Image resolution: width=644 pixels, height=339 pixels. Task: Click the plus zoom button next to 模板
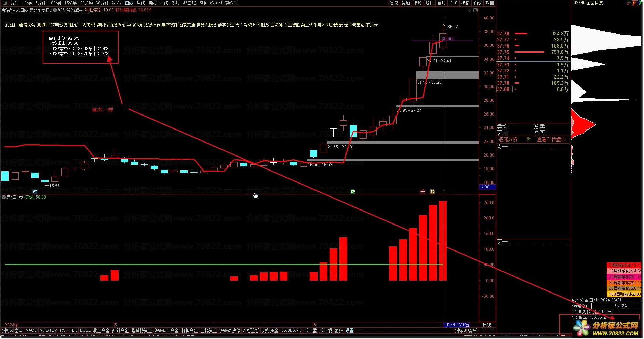[483, 330]
